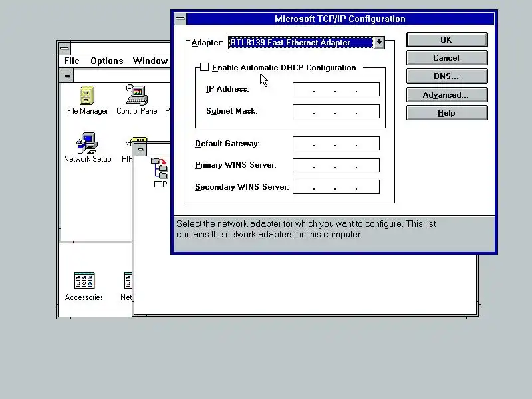Open the Window menu in Program Manager

coord(150,61)
